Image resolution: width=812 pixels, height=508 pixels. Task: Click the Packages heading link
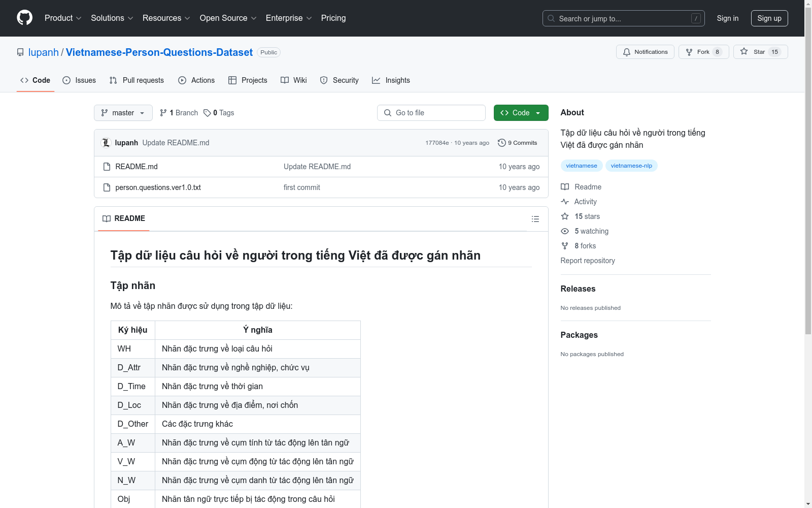tap(579, 335)
